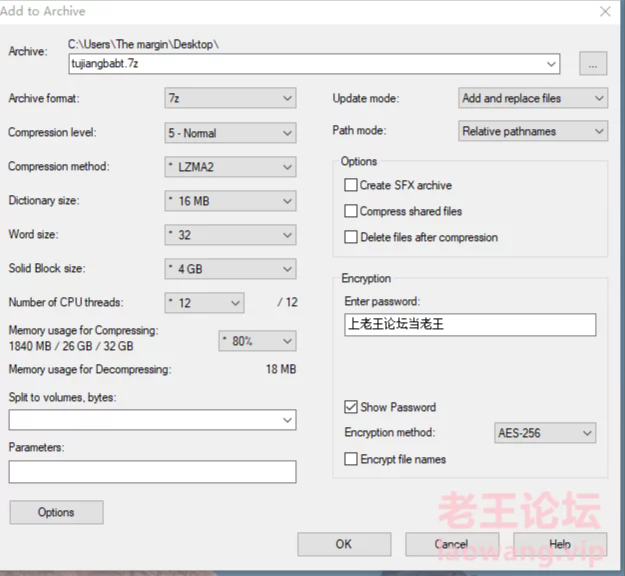Click the 1840 MB / 26 GB / 32 GB text
The image size is (625, 576).
pos(71,346)
